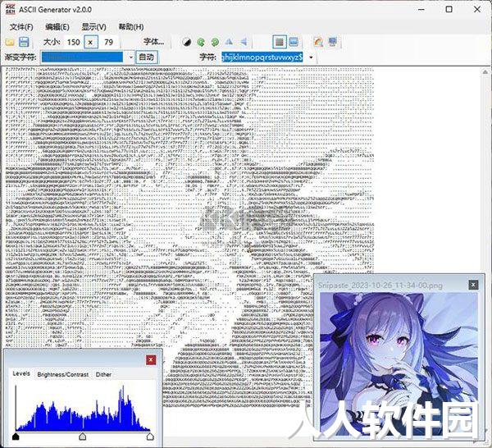Image resolution: width=492 pixels, height=448 pixels.
Task: Switch to the Levels tab
Action: 21,373
